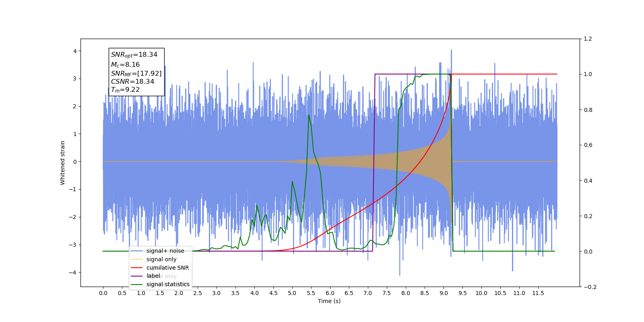Click x-axis tick label 11.0
The height and width of the screenshot is (322, 644).
point(519,293)
